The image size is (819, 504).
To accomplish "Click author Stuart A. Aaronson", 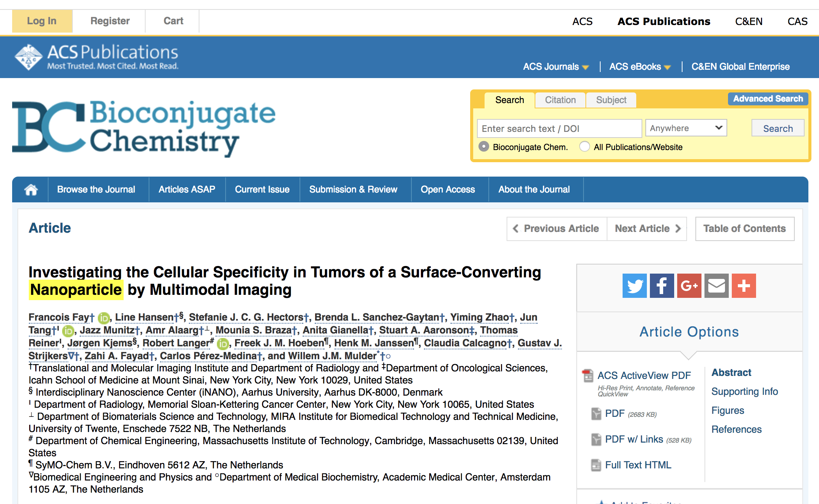I will click(x=424, y=330).
